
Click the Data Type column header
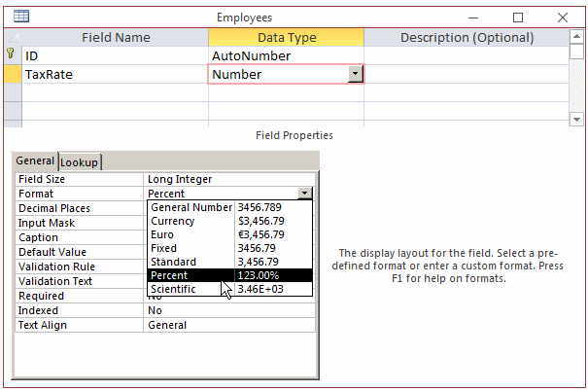tap(286, 37)
